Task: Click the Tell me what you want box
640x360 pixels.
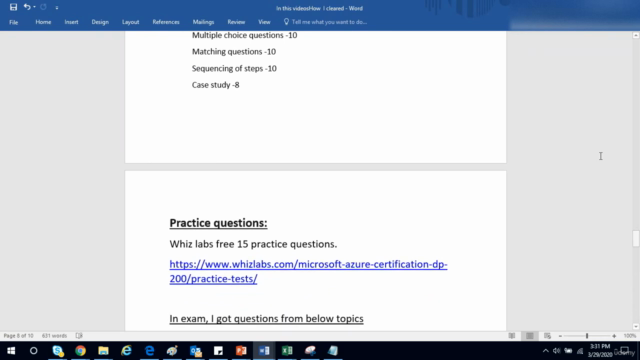Action: coord(329,22)
